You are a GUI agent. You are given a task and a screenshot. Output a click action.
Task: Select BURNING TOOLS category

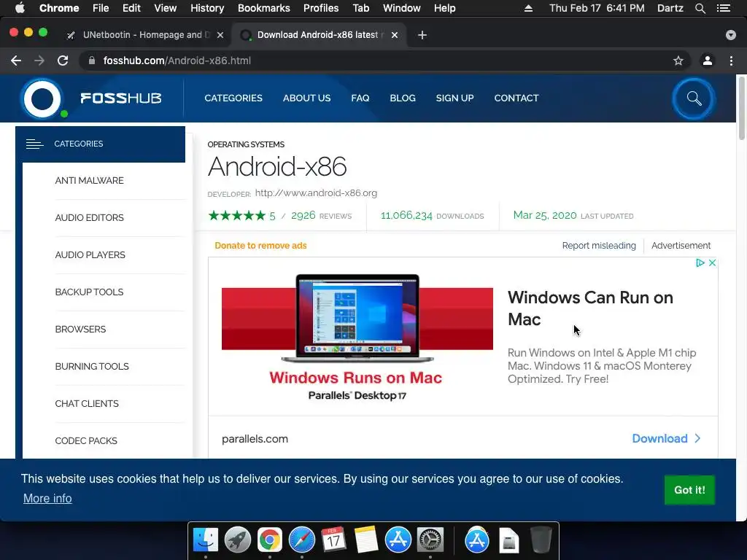point(92,366)
